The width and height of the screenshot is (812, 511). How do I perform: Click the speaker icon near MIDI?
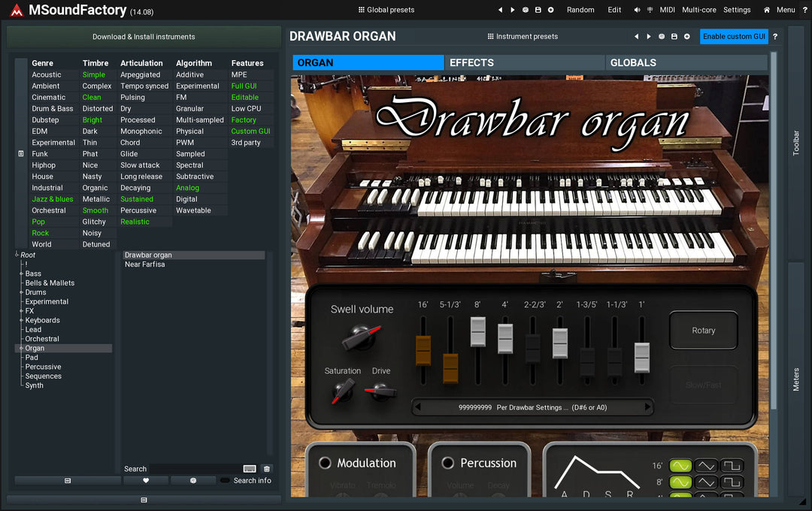(x=637, y=10)
